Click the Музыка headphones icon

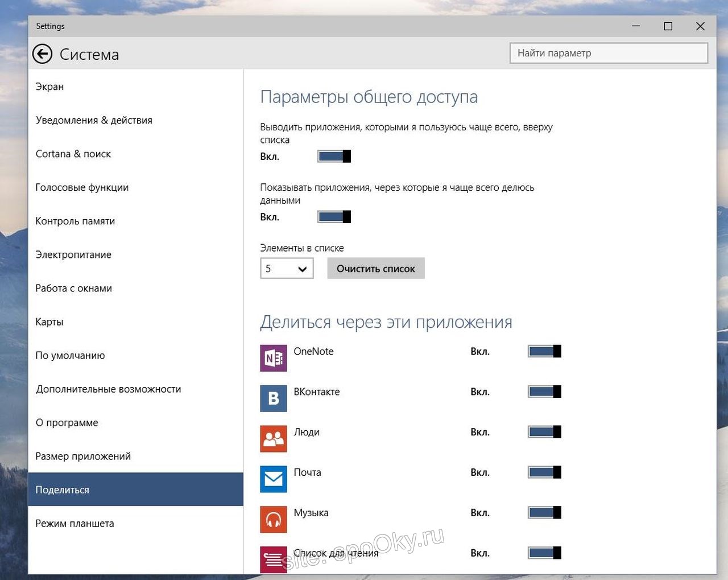click(x=273, y=519)
